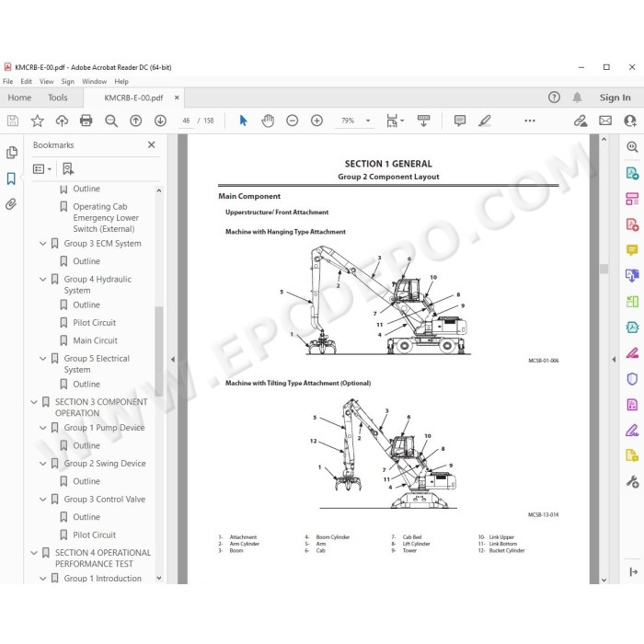Viewport: 644px width, 644px height.
Task: Open the File menu
Action: pos(7,81)
